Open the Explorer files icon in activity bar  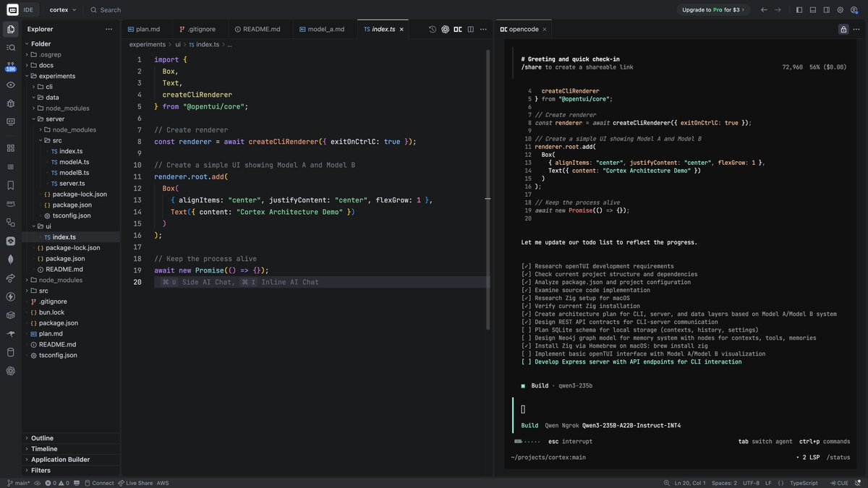click(10, 29)
